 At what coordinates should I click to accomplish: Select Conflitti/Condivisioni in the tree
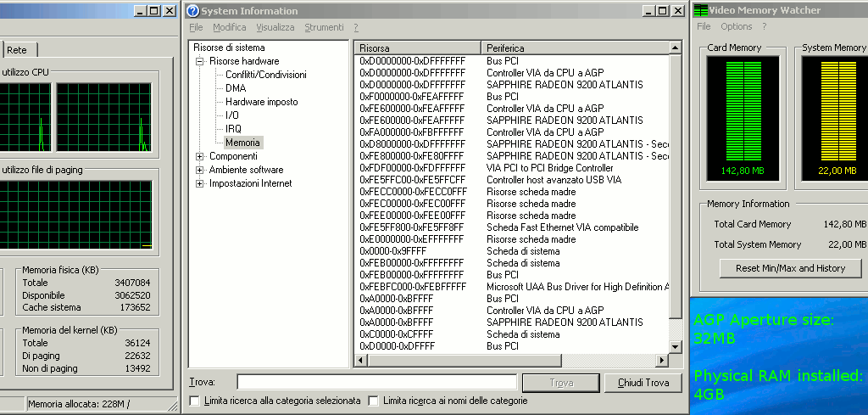point(265,75)
